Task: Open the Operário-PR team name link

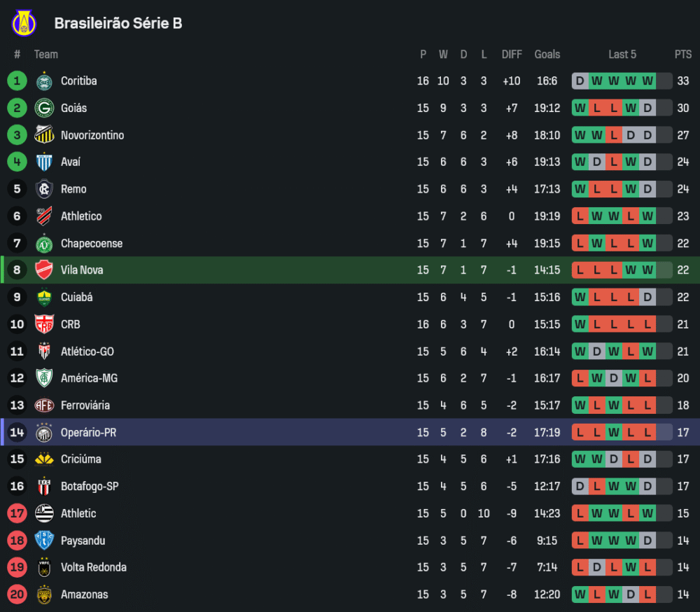Action: pos(88,433)
